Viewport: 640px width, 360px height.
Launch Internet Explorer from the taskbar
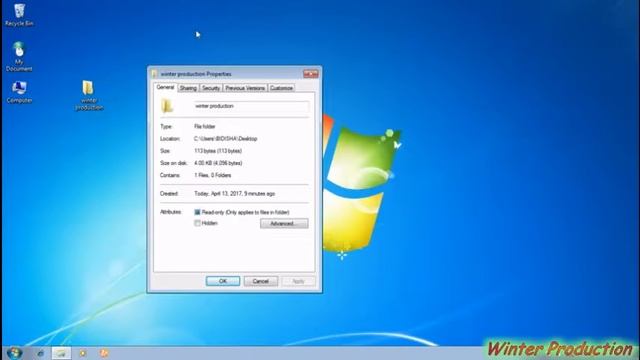pos(40,353)
